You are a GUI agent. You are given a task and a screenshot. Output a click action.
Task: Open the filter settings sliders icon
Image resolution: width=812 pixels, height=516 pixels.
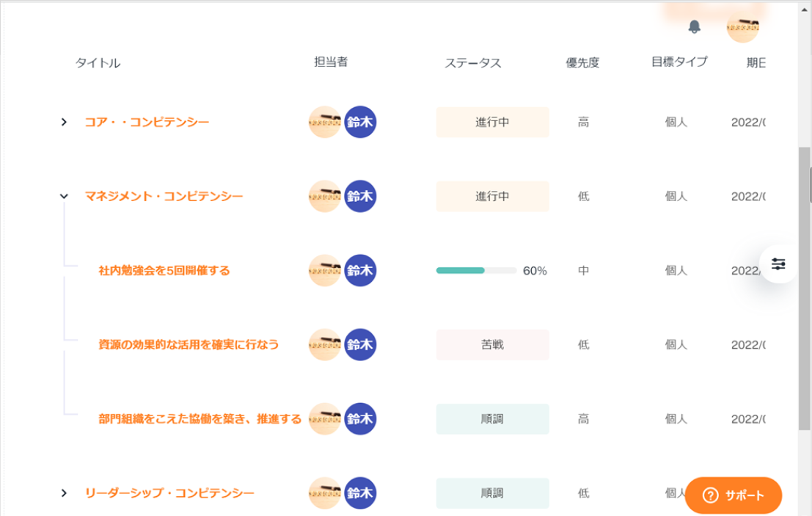tap(778, 264)
